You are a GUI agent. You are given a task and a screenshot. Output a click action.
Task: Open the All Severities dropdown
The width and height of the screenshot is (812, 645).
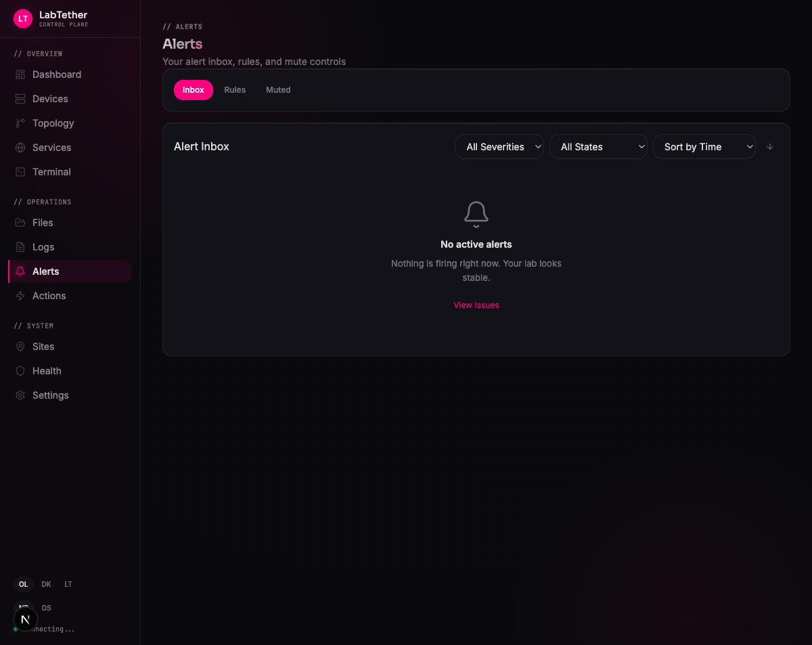point(499,147)
